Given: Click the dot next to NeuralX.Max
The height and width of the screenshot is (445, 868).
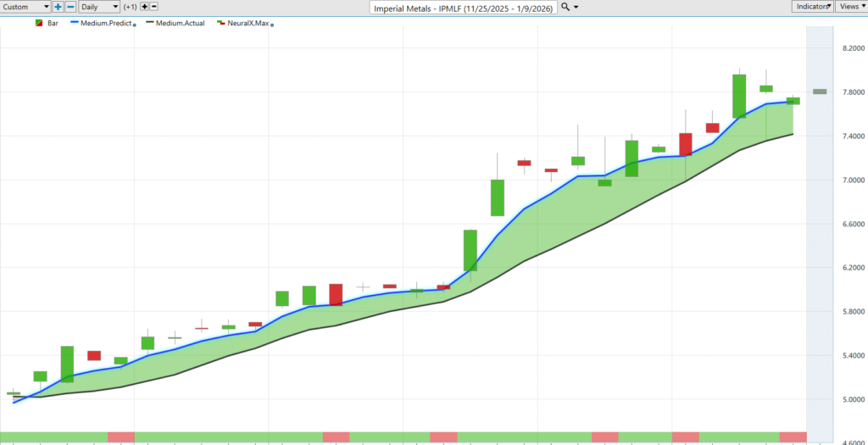Looking at the screenshot, I should coord(271,24).
